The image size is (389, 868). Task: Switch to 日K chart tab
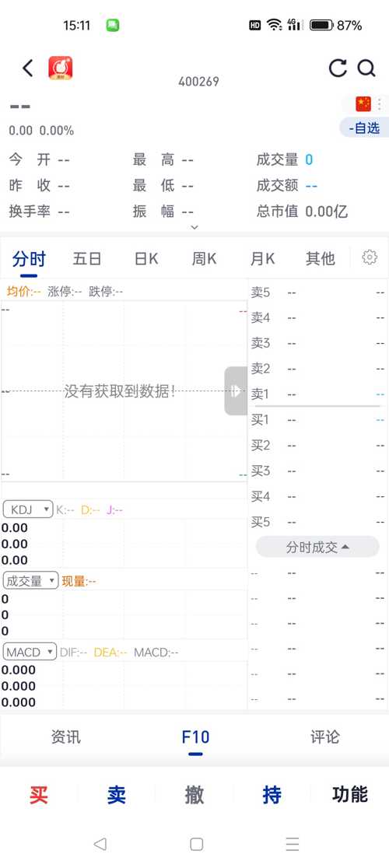[x=146, y=258]
